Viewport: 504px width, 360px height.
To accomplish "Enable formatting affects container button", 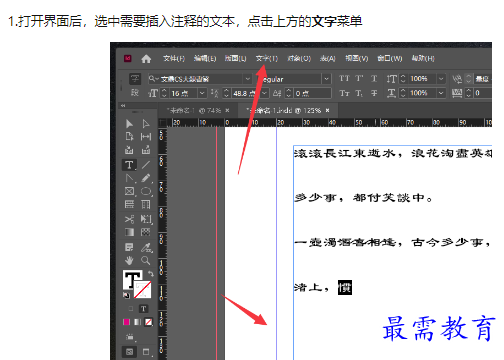I will pos(131,309).
